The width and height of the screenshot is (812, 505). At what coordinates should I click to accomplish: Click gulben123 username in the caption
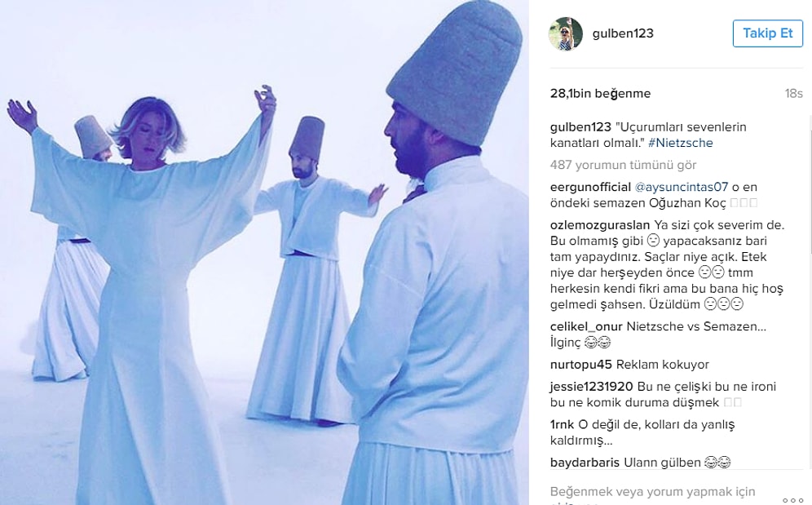tap(580, 127)
